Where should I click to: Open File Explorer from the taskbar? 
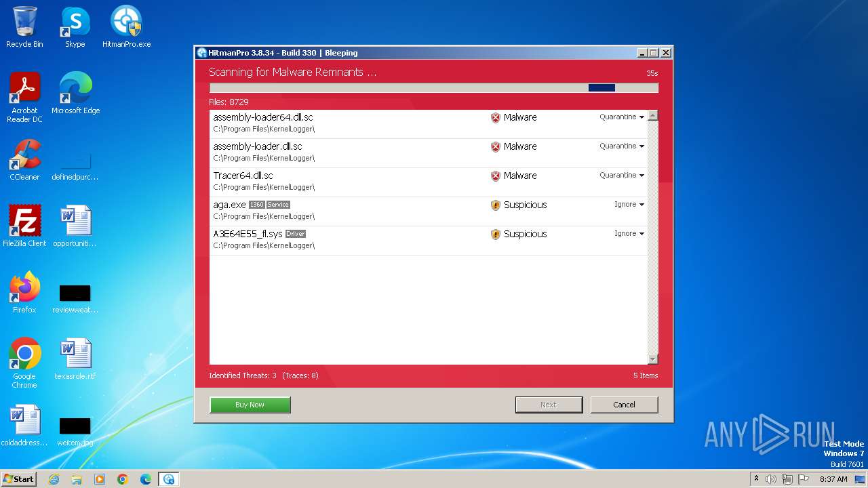click(x=77, y=479)
